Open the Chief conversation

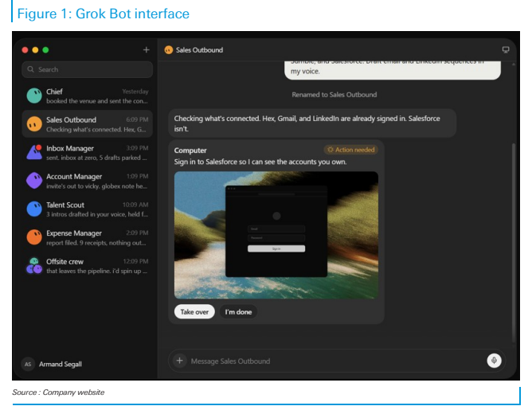[x=87, y=96]
